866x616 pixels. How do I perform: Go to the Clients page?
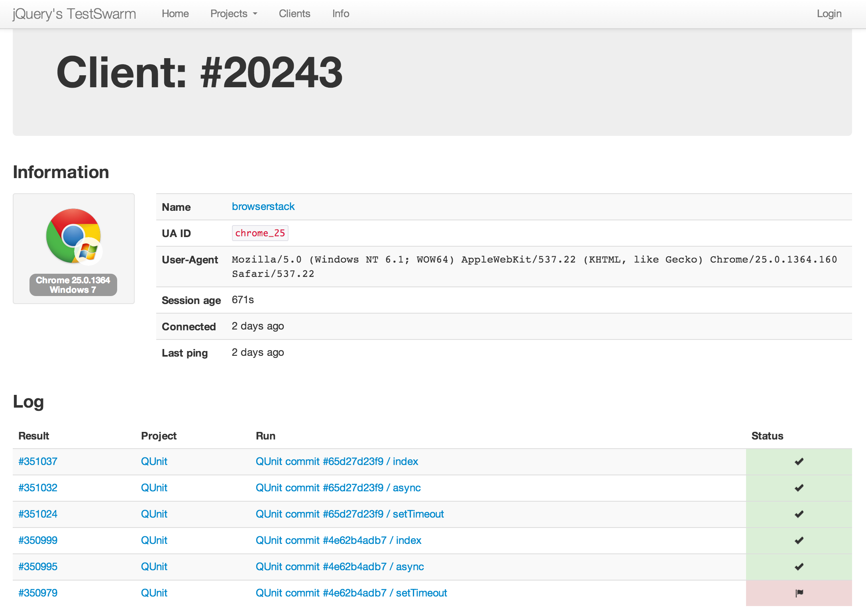click(294, 14)
